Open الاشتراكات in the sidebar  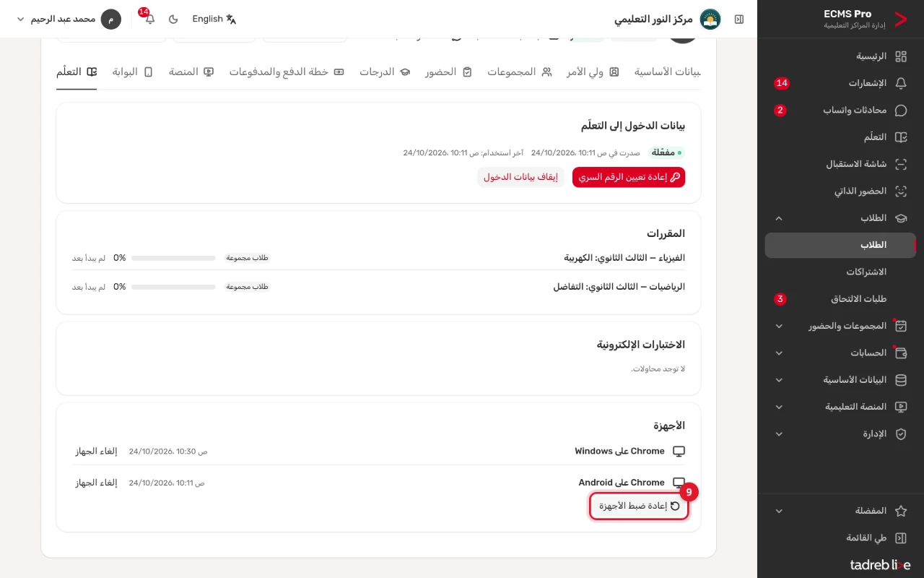840,272
